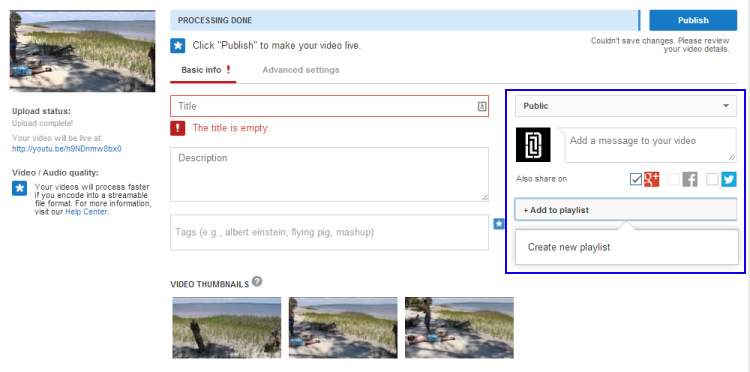The image size is (750, 372).
Task: Collapse the Add to playlist dropdown
Action: [x=626, y=210]
